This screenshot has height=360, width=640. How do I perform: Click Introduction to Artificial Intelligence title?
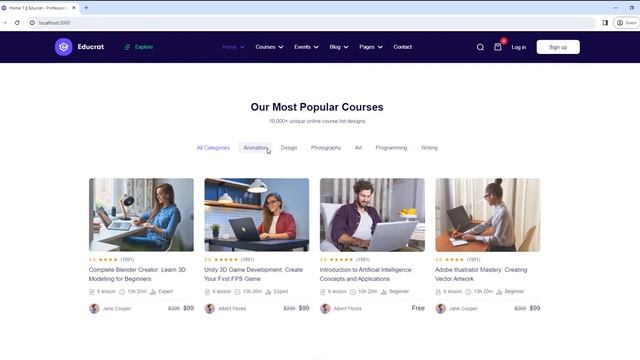[x=366, y=274]
